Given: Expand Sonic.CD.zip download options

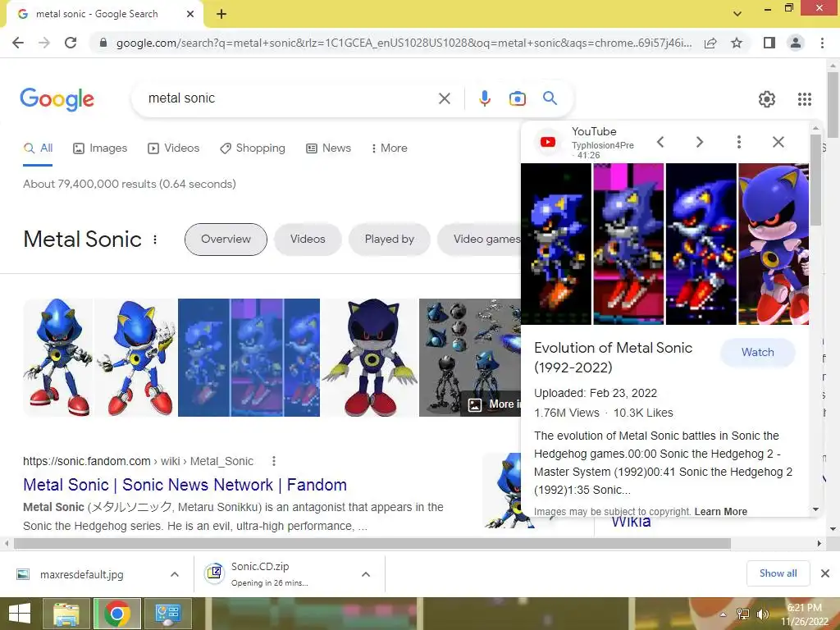Looking at the screenshot, I should (x=366, y=574).
